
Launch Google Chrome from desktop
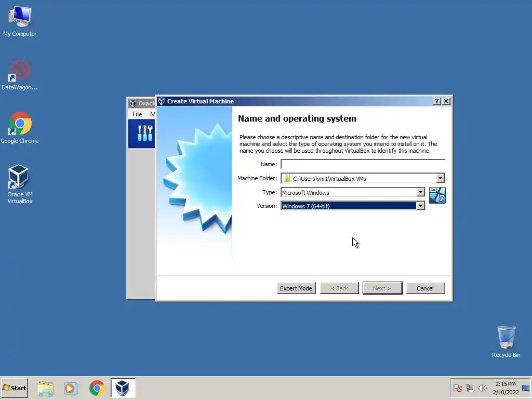(x=20, y=128)
